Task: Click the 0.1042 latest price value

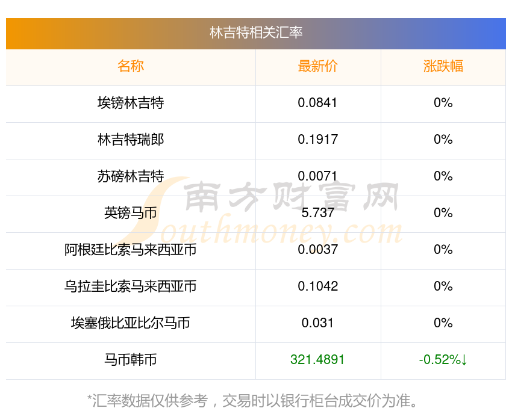Action: pos(317,286)
